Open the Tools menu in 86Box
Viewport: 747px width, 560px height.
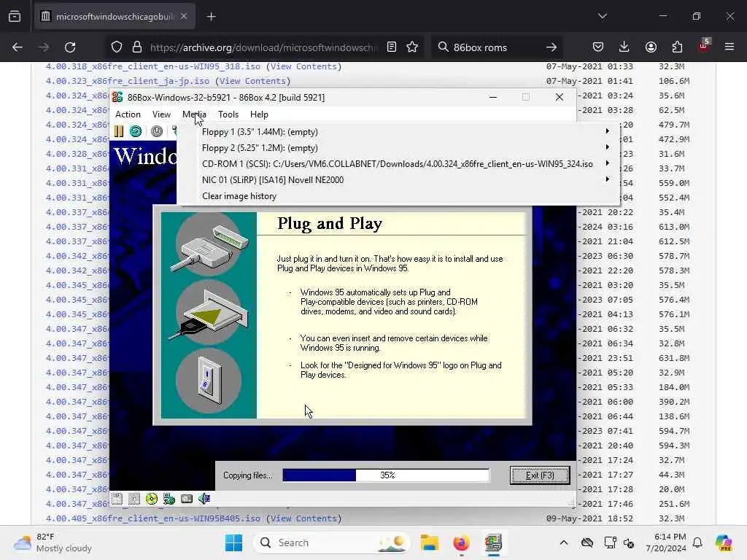tap(228, 114)
